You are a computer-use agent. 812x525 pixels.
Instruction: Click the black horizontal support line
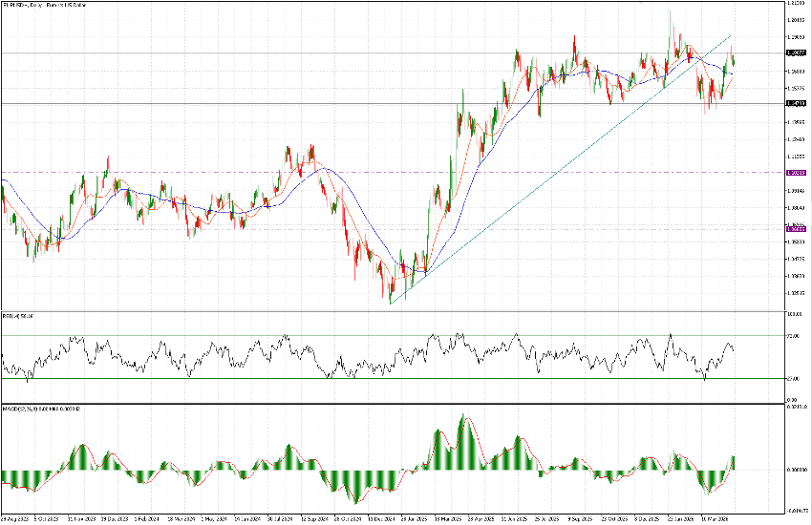pyautogui.click(x=287, y=102)
